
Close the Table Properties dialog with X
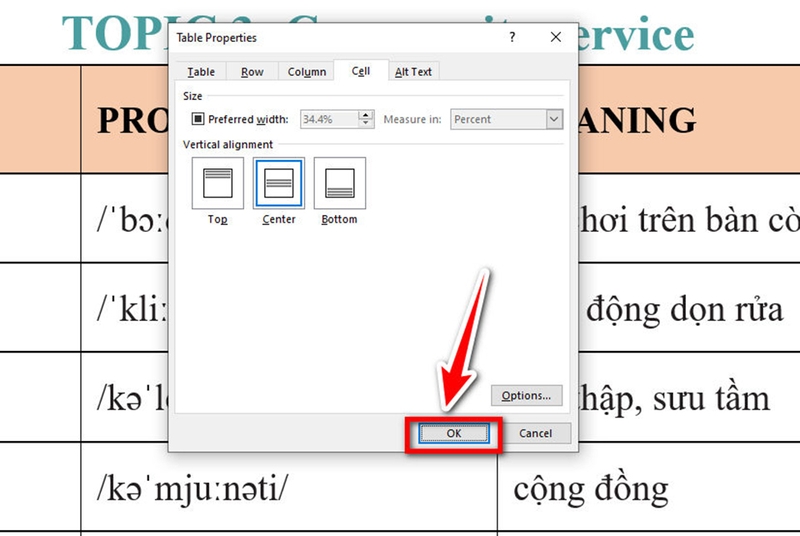pos(556,37)
